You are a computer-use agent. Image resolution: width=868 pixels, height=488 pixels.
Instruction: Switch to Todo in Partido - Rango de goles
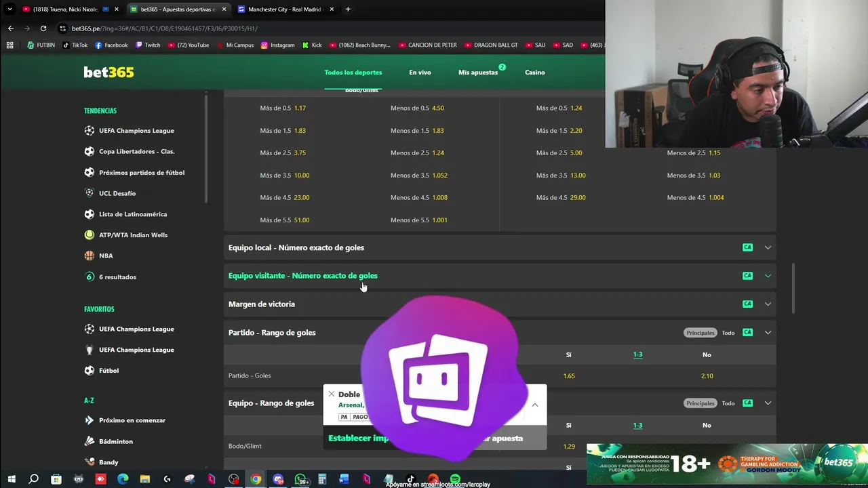728,333
